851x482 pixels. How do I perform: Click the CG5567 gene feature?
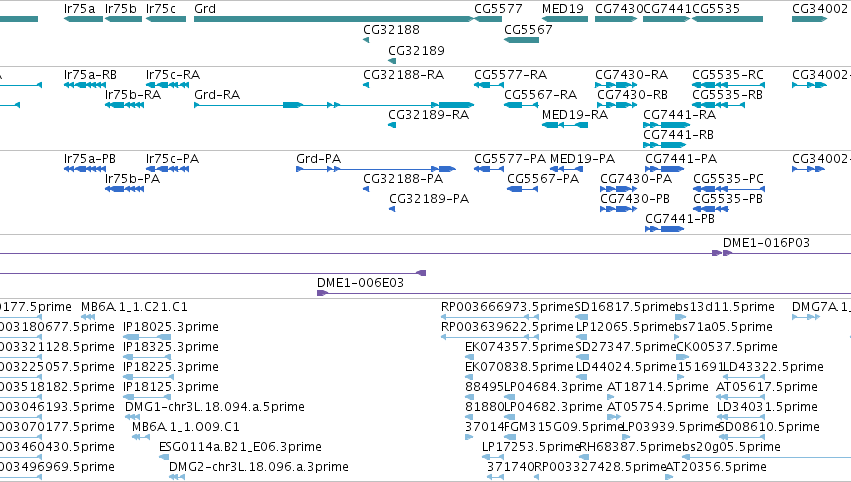coord(521,40)
